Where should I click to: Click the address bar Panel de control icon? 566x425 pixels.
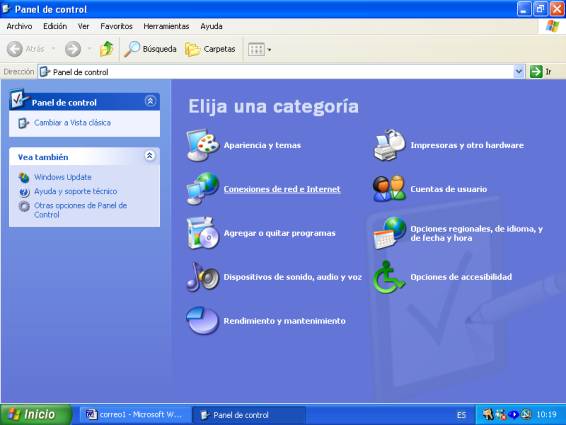pos(44,71)
